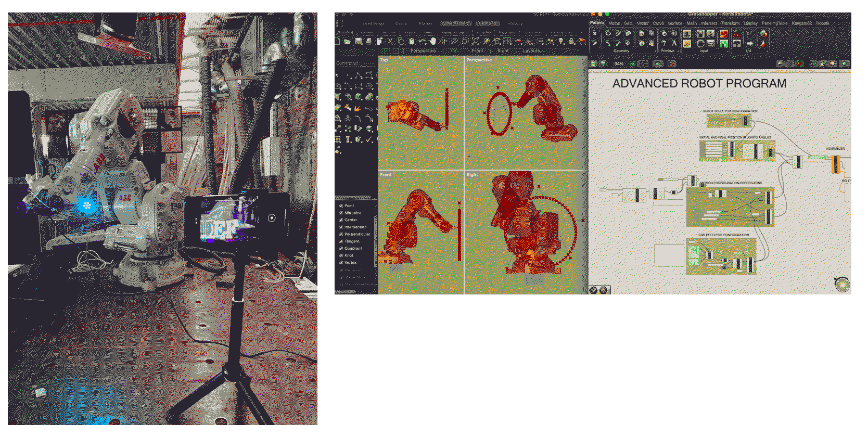The image size is (868, 437).
Task: Click the red car icon in Rhino toolbar
Action: pos(518,42)
